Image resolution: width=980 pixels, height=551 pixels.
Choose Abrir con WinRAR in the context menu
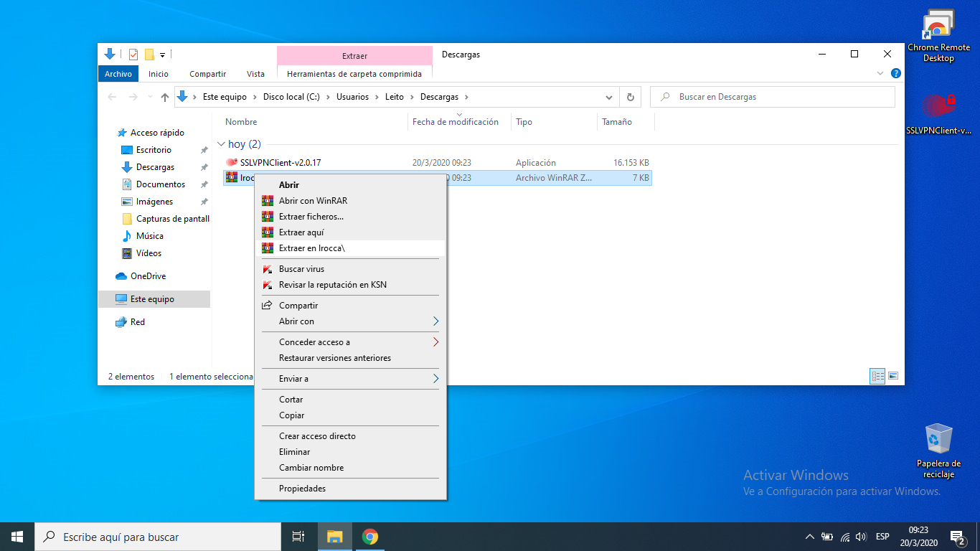coord(351,201)
